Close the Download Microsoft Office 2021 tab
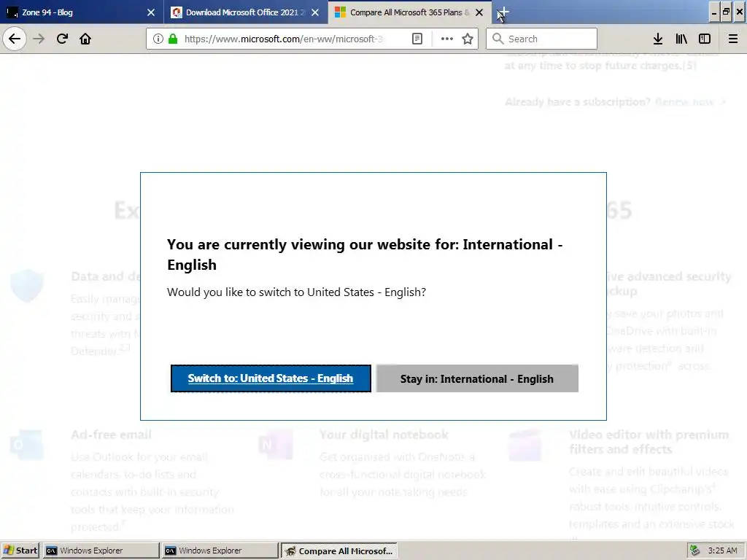Image resolution: width=747 pixels, height=560 pixels. pyautogui.click(x=315, y=12)
